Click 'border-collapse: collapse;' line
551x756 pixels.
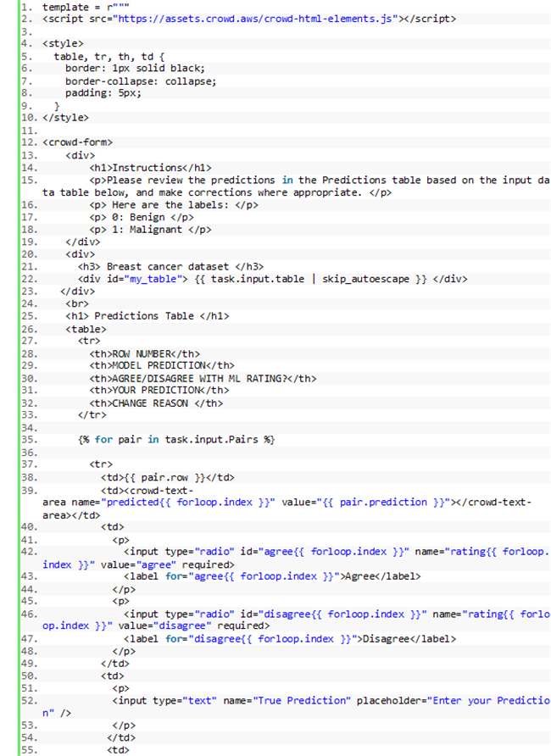click(x=141, y=81)
